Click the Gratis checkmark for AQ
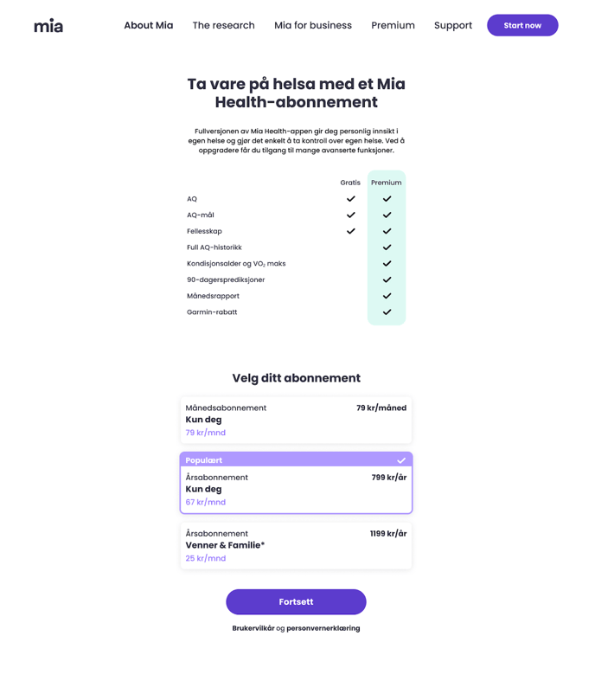Screen dimensions: 595x700 point(350,199)
